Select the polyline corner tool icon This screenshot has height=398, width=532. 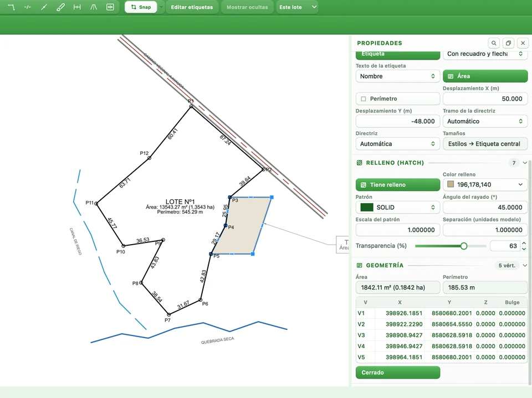click(11, 7)
